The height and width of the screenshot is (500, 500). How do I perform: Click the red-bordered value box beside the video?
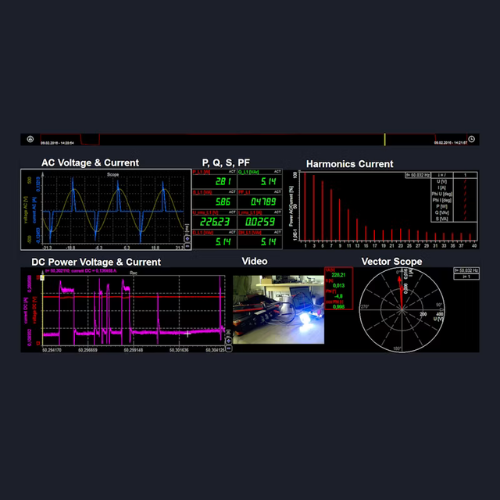[x=339, y=288]
